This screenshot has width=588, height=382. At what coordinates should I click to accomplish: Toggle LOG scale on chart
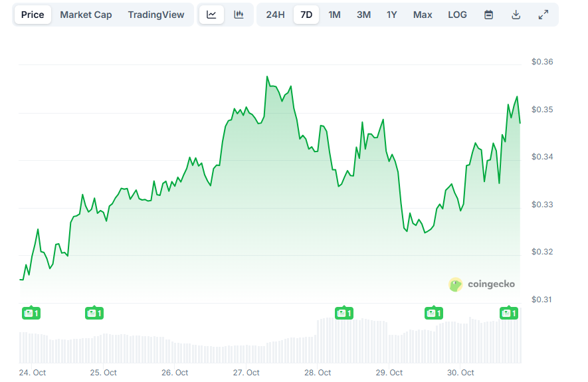457,15
